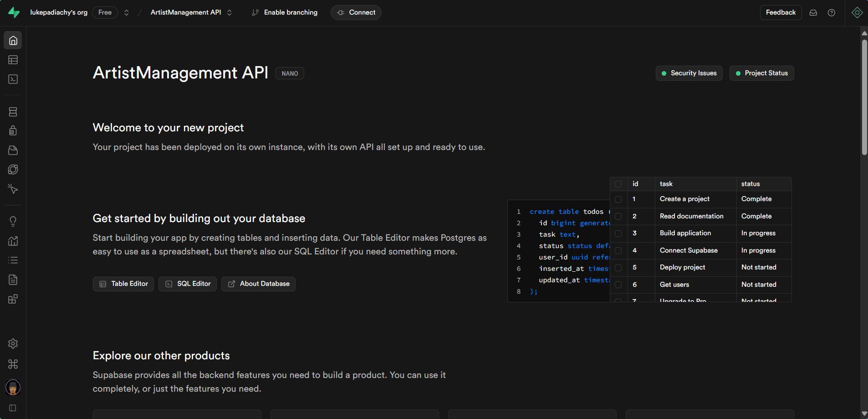Image resolution: width=868 pixels, height=419 pixels.
Task: Click the Connect Supabase cell
Action: (696, 251)
